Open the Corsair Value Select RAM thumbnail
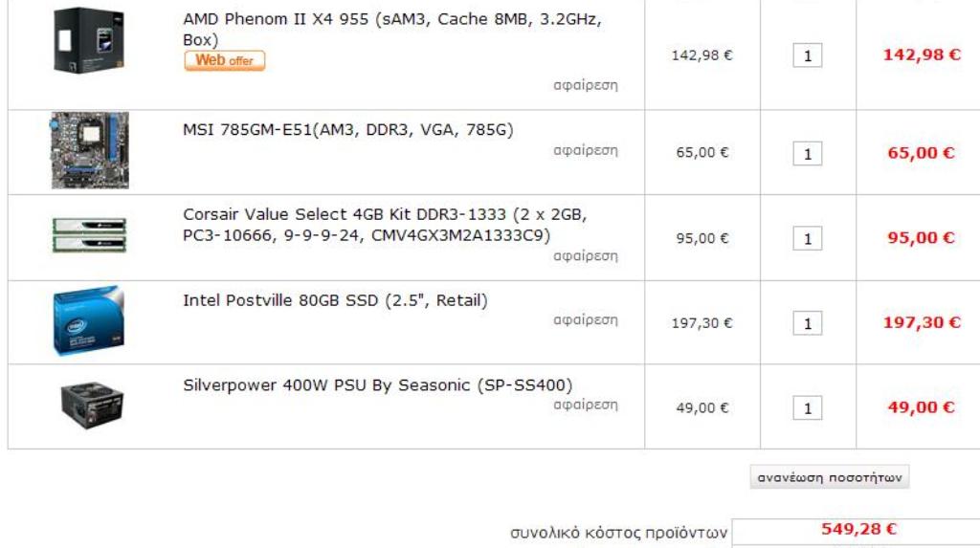This screenshot has height=548, width=980. click(89, 235)
